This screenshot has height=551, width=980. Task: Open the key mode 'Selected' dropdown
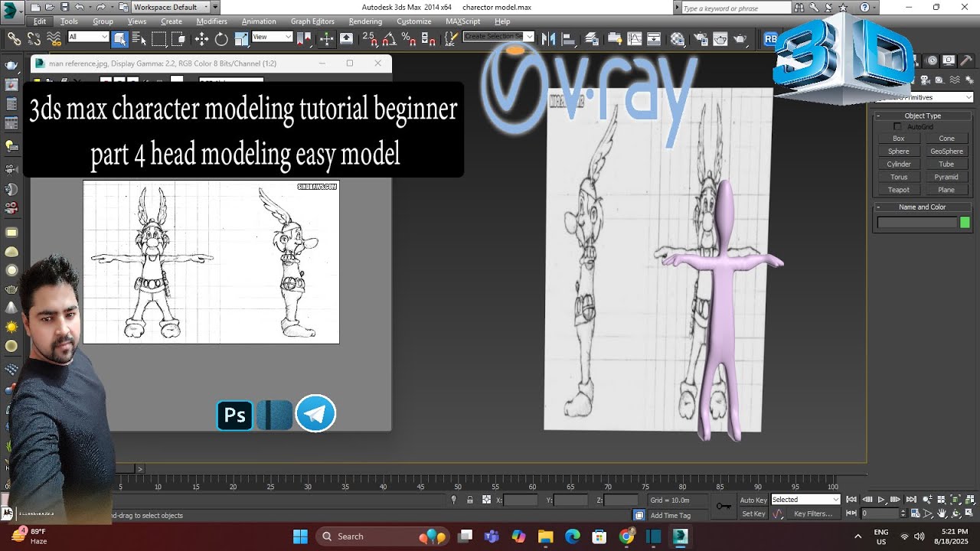tap(805, 500)
